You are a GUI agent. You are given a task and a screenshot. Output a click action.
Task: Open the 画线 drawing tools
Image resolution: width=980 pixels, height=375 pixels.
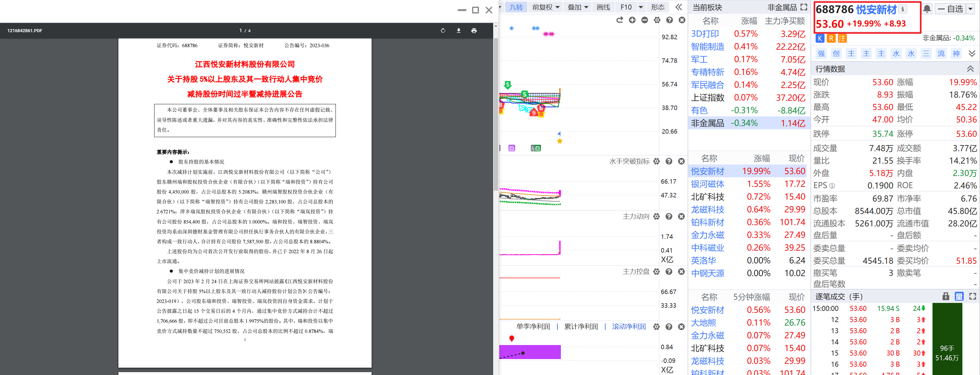tap(603, 7)
